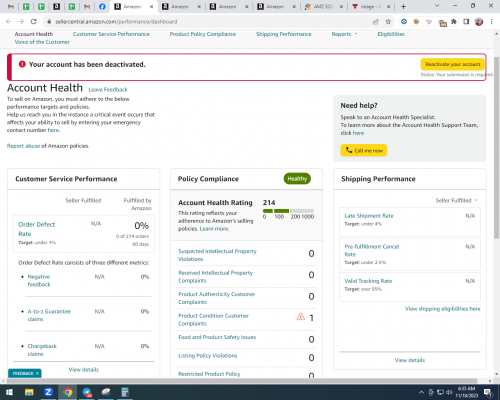
Task: Switch to the image browser tab
Action: (372, 7)
